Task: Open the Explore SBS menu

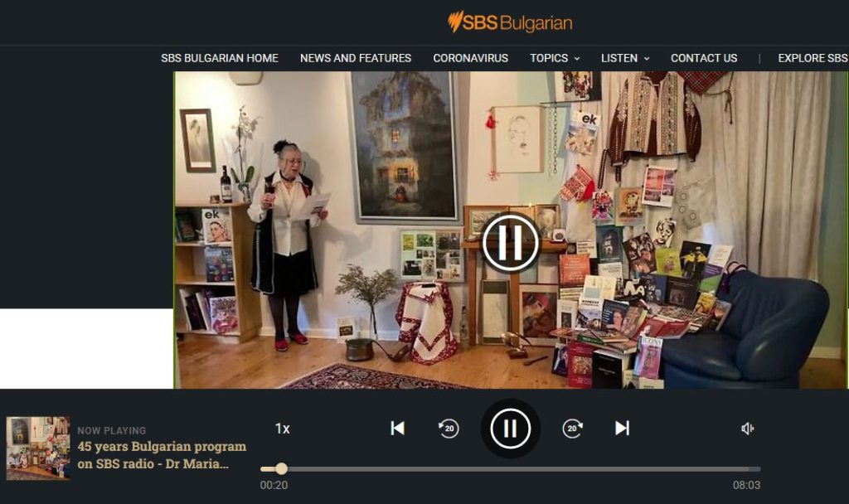Action: 812,58
